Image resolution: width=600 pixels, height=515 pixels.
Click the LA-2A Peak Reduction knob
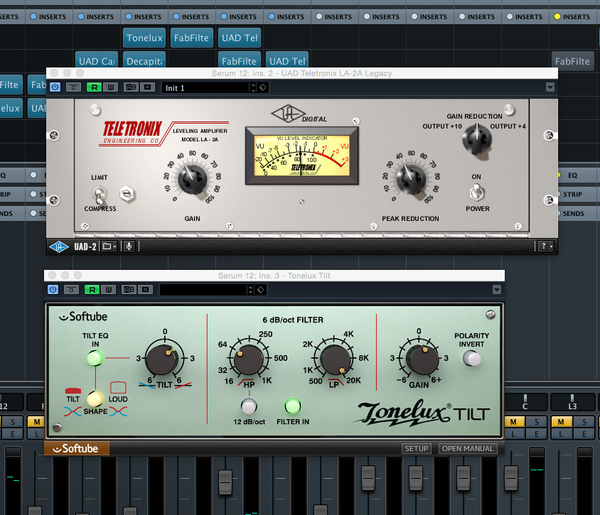411,179
